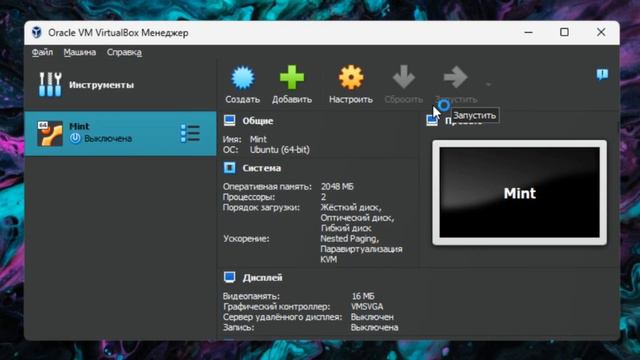Image resolution: width=640 pixels, height=360 pixels.
Task: Open the Файл menu
Action: [42, 52]
